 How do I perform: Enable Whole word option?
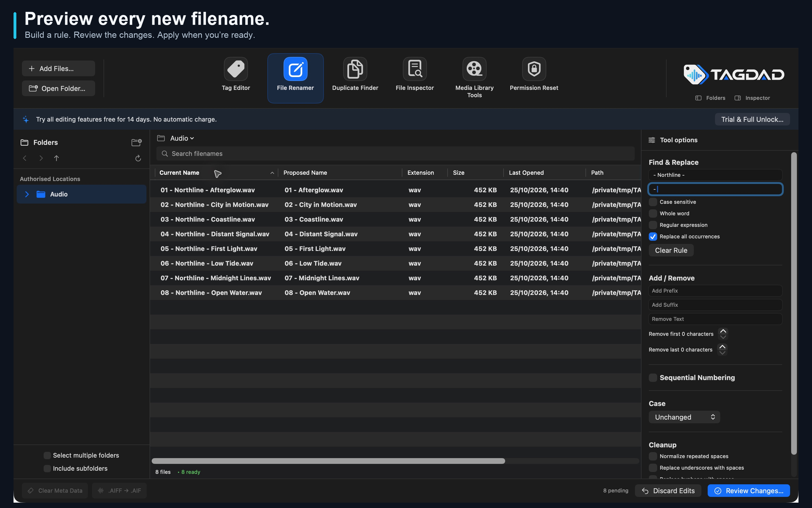pyautogui.click(x=653, y=213)
